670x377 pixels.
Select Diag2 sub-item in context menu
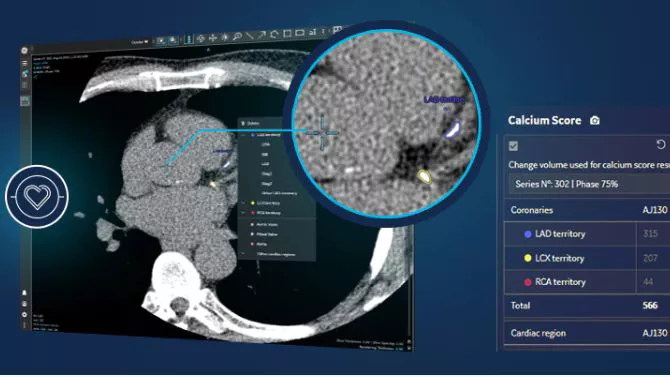[x=266, y=184]
